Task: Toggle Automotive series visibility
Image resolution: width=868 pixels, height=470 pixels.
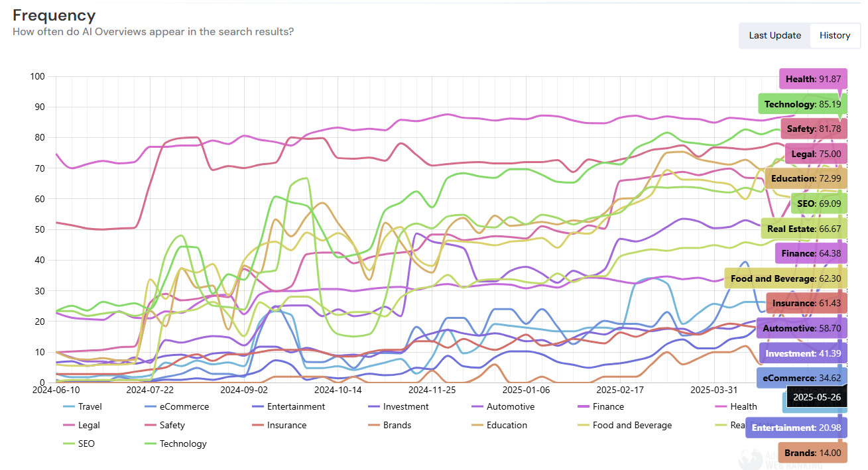Action: (502, 406)
